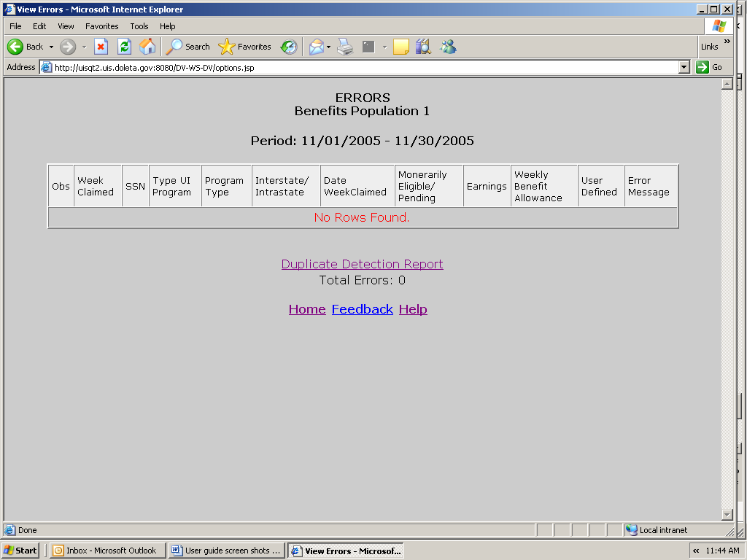Open the Duplicate Detection Report link
The image size is (747, 560).
[x=362, y=264]
